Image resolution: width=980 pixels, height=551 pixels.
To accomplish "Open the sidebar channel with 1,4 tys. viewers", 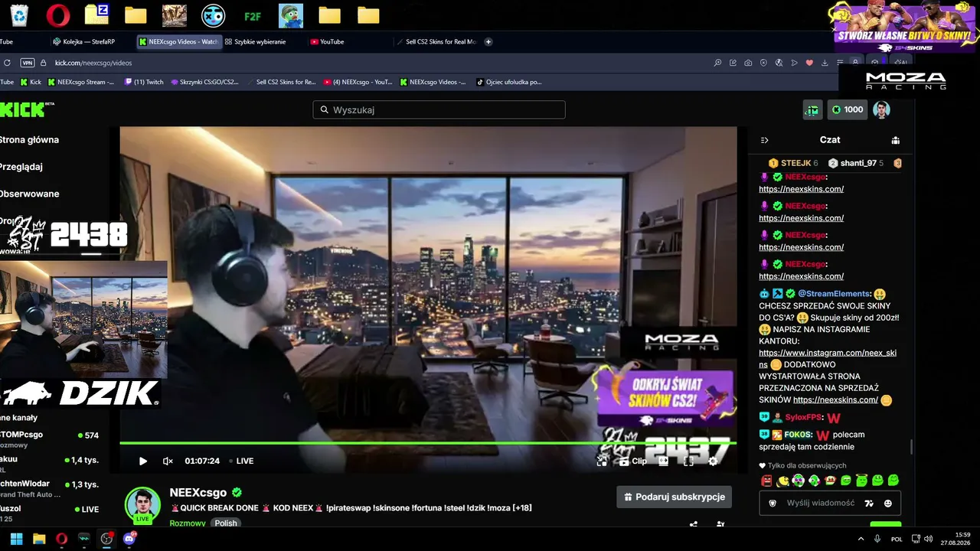I will click(51, 463).
